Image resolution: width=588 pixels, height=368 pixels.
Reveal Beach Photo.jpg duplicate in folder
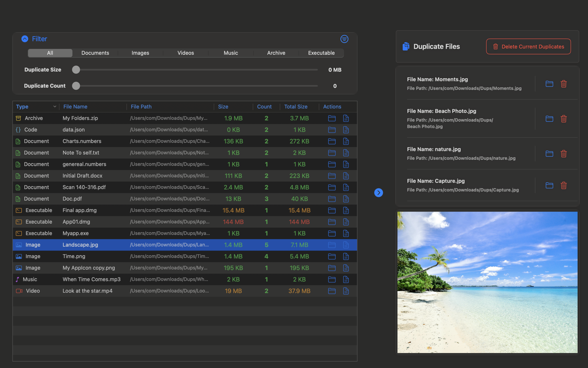pos(549,119)
